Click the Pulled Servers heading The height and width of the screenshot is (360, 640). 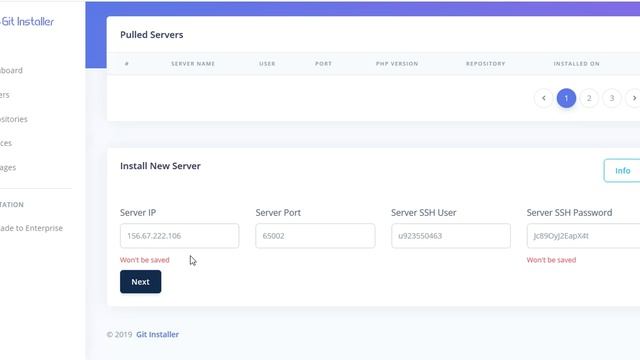click(x=151, y=35)
